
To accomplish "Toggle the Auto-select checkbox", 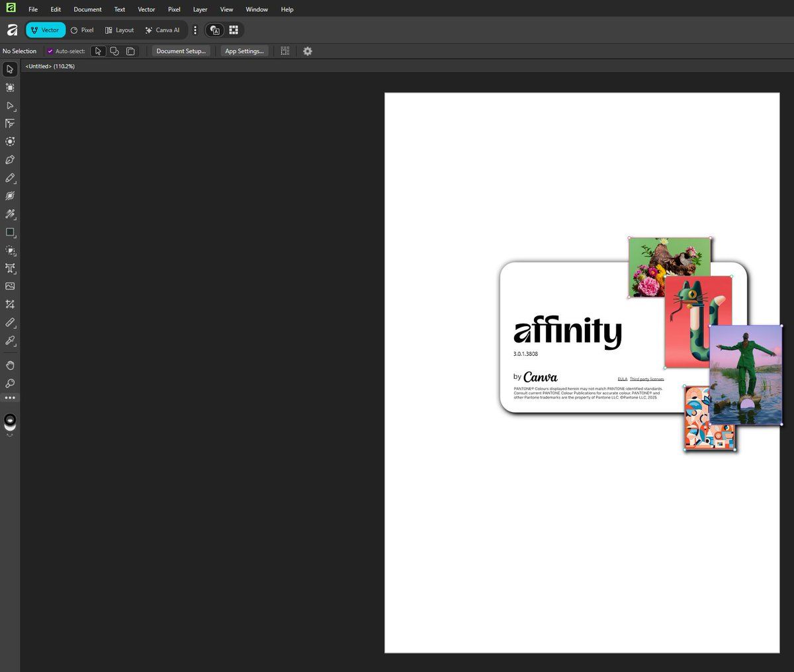I will 50,51.
